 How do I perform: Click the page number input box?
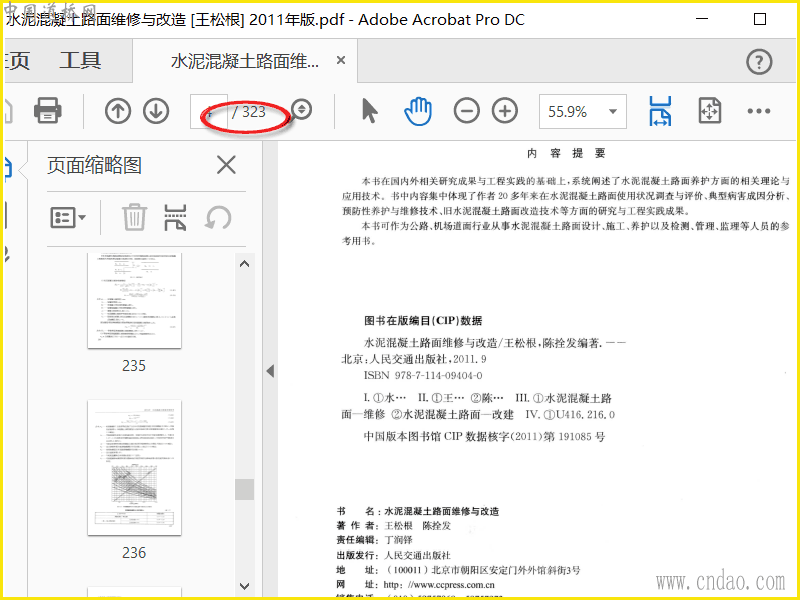(x=209, y=111)
